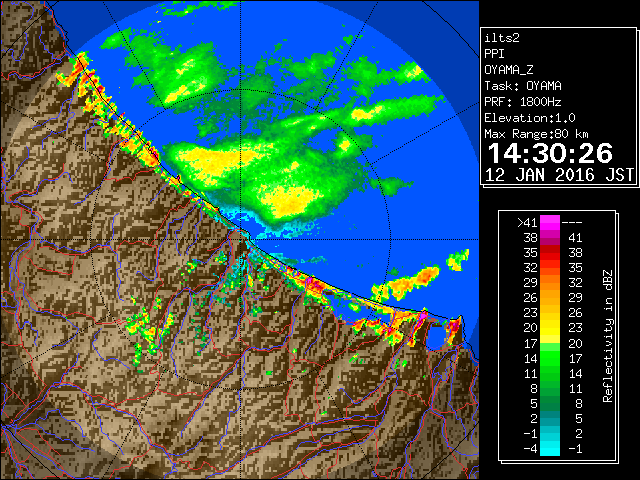Click the '---' marker at top of legend
Image resolution: width=640 pixels, height=480 pixels.
[x=572, y=223]
